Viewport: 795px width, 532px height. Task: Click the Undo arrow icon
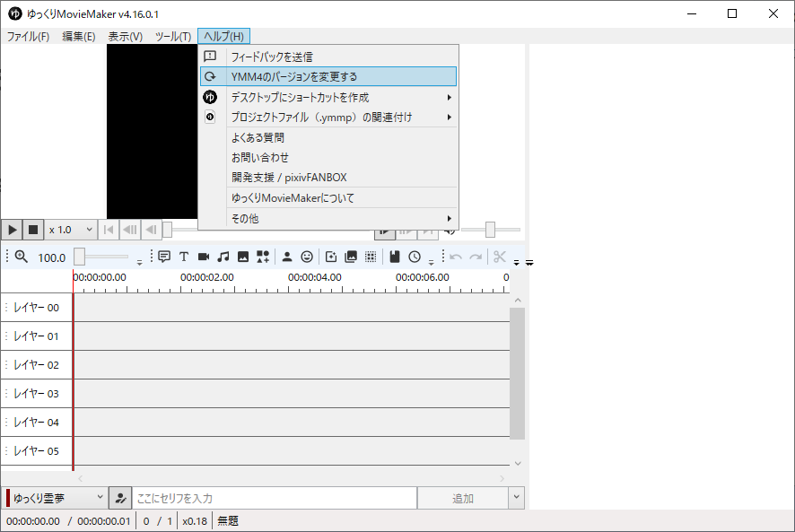point(456,257)
